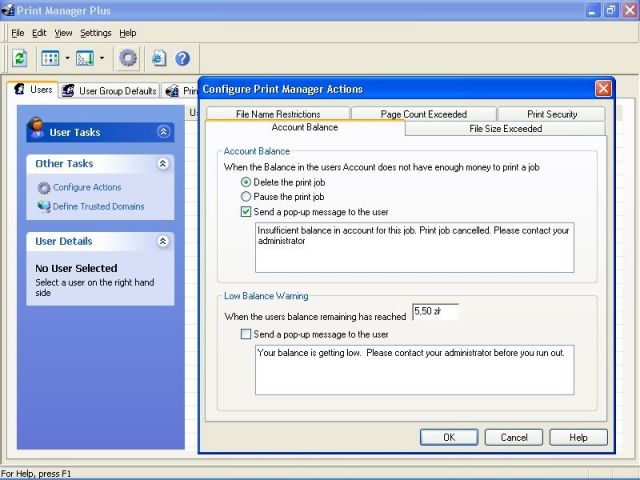Click the User Tasks person icon

(36, 127)
